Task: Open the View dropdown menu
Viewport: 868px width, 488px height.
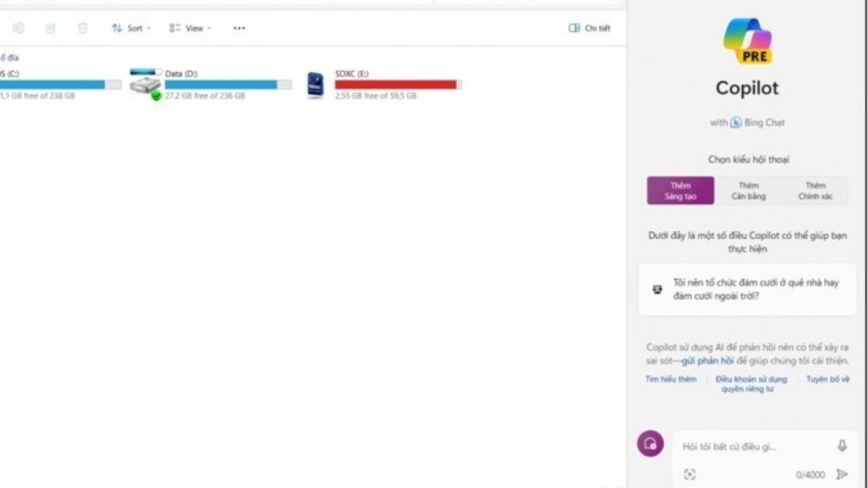Action: [x=190, y=28]
